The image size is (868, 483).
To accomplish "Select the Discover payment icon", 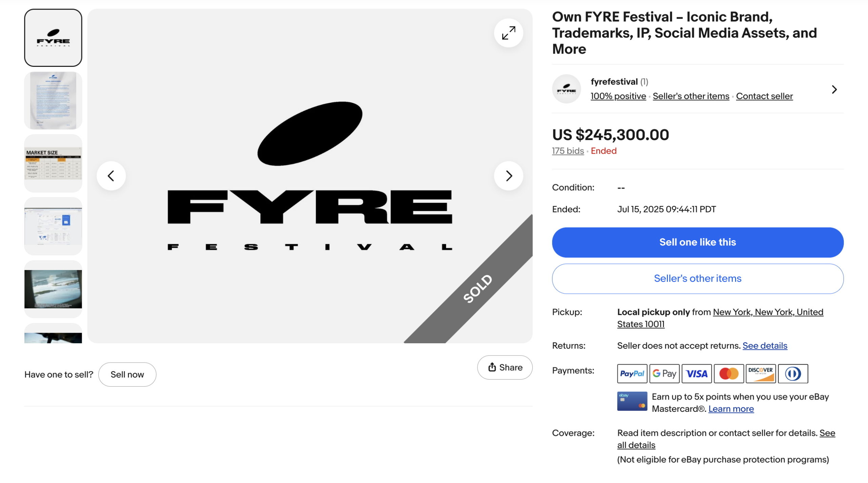I will coord(762,373).
